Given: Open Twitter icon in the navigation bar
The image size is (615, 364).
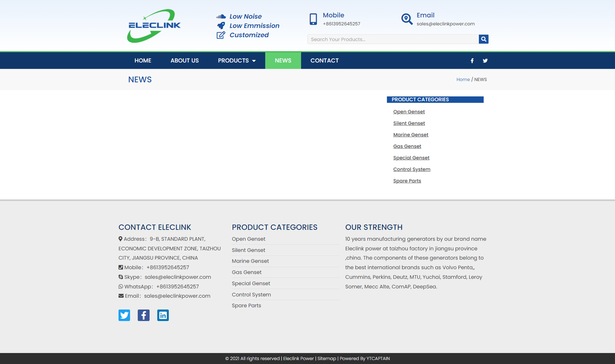Looking at the screenshot, I should pos(485,61).
